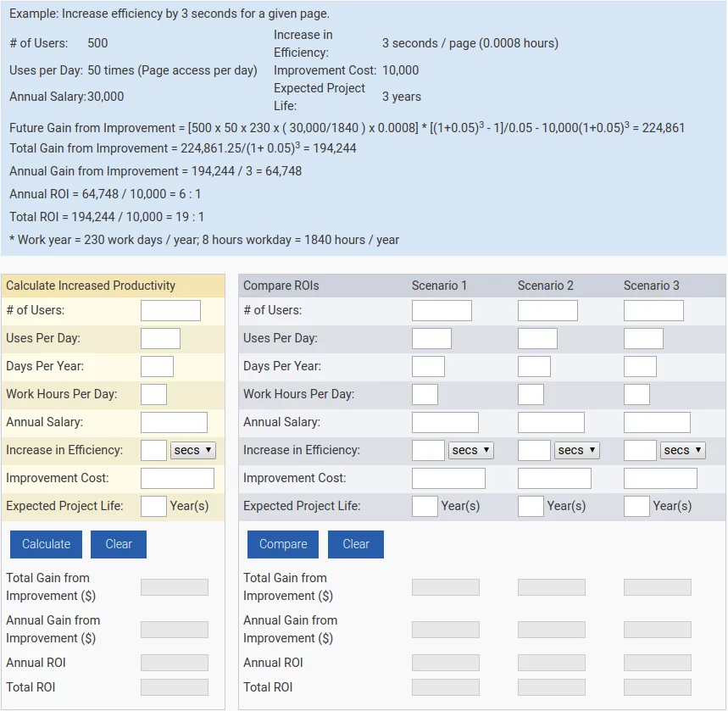Focus Improvement Cost field in productivity calculator

pyautogui.click(x=177, y=478)
